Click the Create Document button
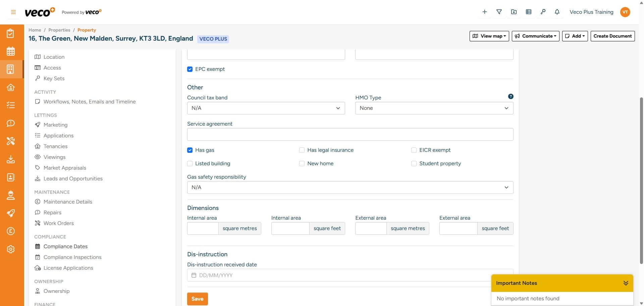Viewport: 644px width, 306px height. (612, 36)
